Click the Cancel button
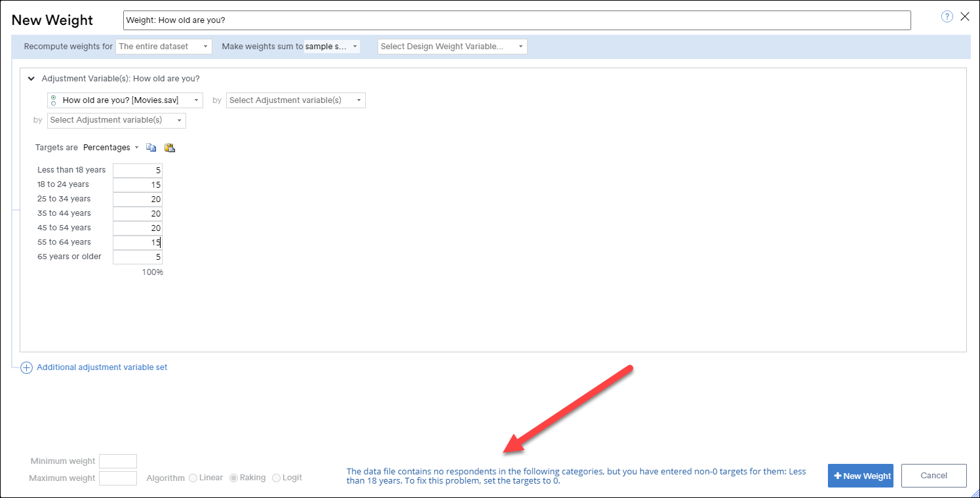The height and width of the screenshot is (498, 980). (934, 476)
